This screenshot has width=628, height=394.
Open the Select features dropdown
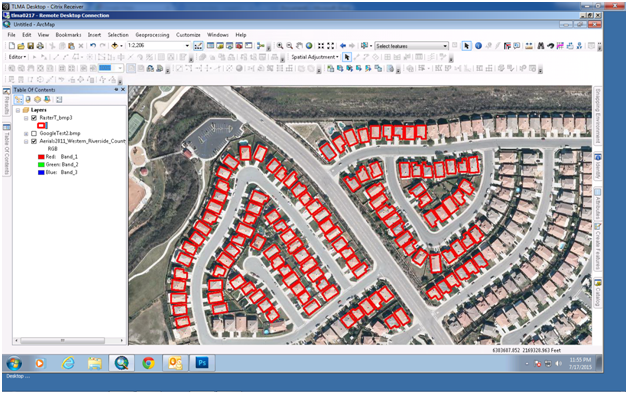point(445,46)
